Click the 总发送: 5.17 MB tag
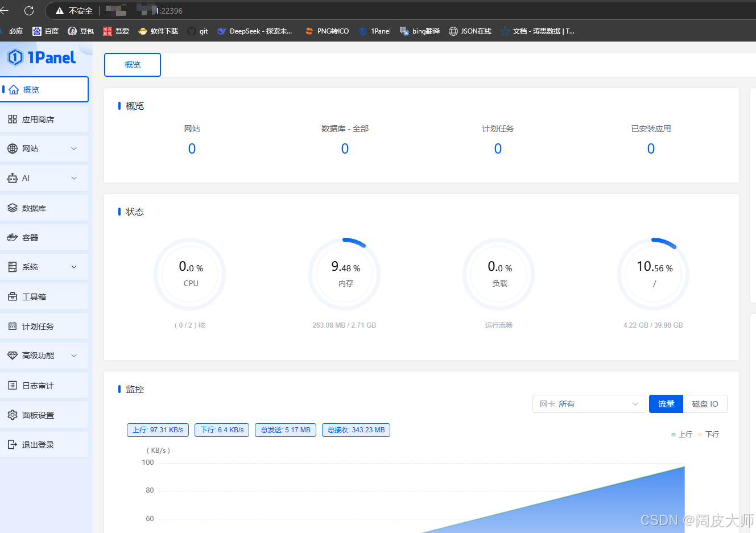756x533 pixels. 286,430
